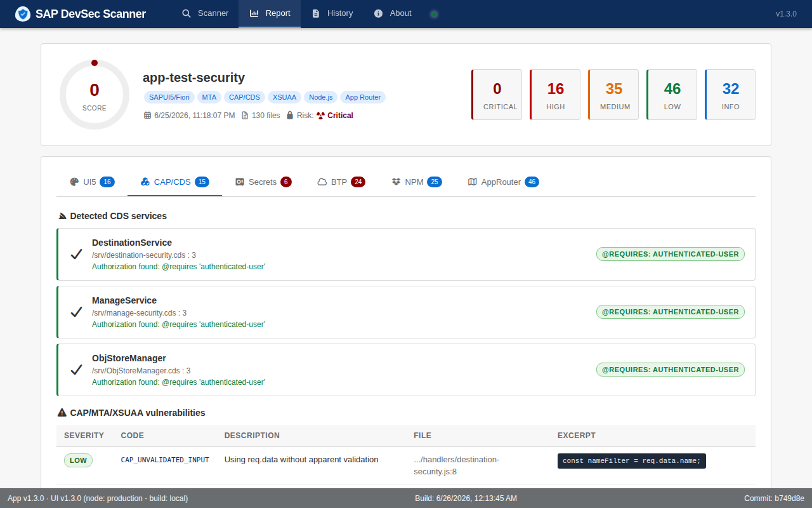The height and width of the screenshot is (508, 812).
Task: Click the const nameFilter code excerpt
Action: click(632, 461)
